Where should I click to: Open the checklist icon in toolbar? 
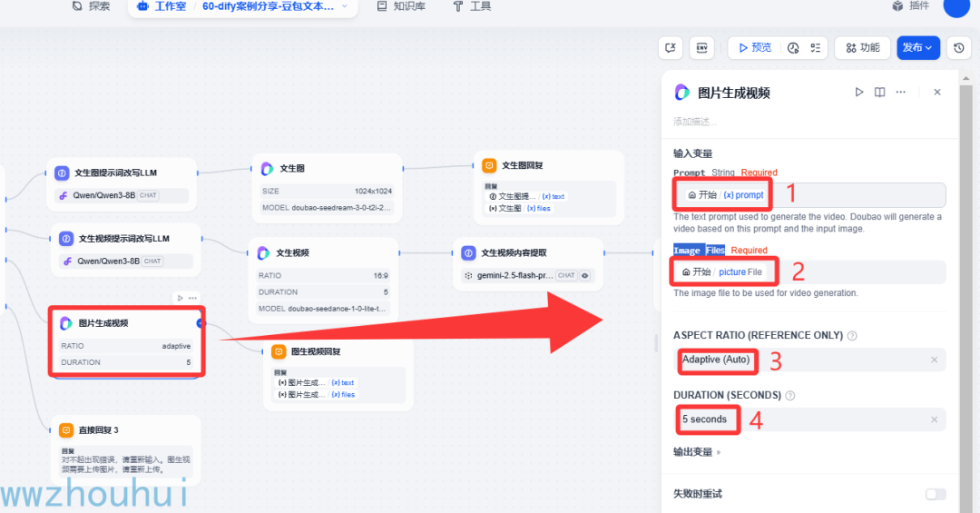point(816,48)
